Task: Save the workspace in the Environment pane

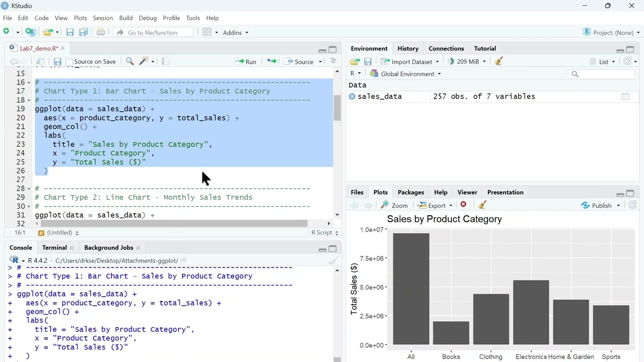Action: click(x=368, y=61)
